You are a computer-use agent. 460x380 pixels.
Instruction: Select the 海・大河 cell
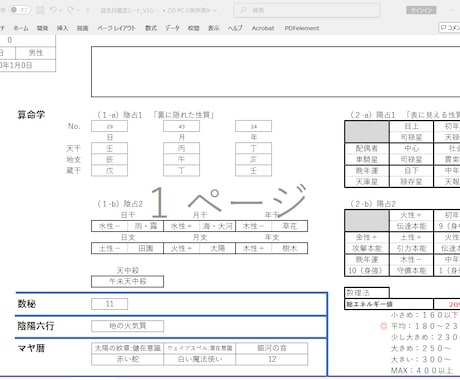[218, 226]
